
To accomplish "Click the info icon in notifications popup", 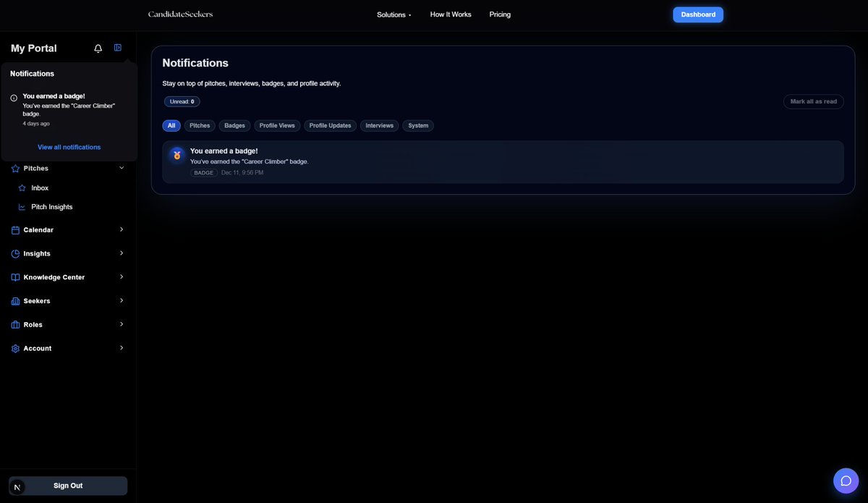I will [x=14, y=98].
